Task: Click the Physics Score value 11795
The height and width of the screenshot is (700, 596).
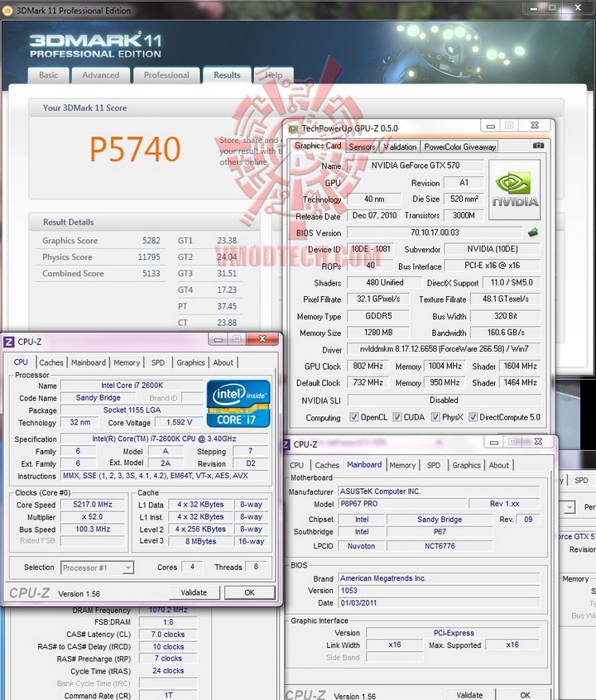Action: (149, 257)
